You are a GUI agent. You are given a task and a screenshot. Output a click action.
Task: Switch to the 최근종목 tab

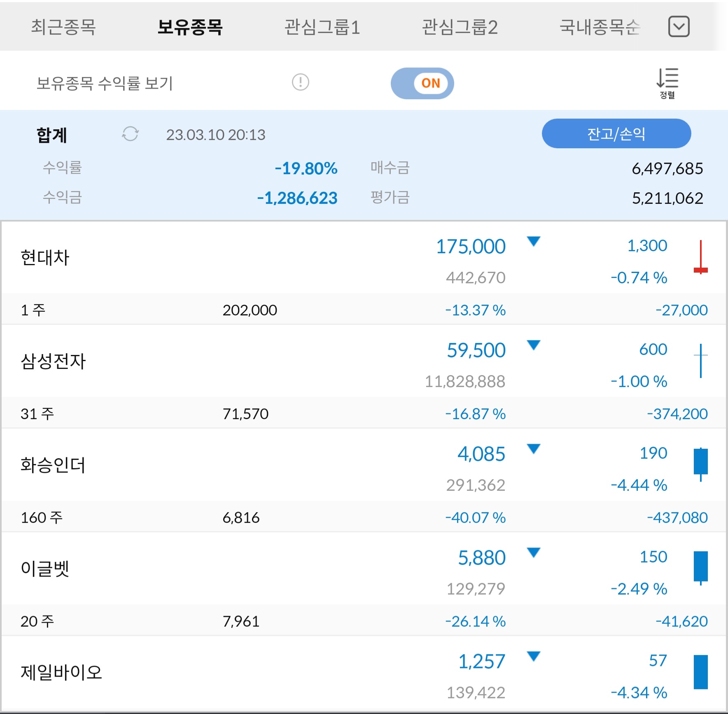click(x=63, y=27)
